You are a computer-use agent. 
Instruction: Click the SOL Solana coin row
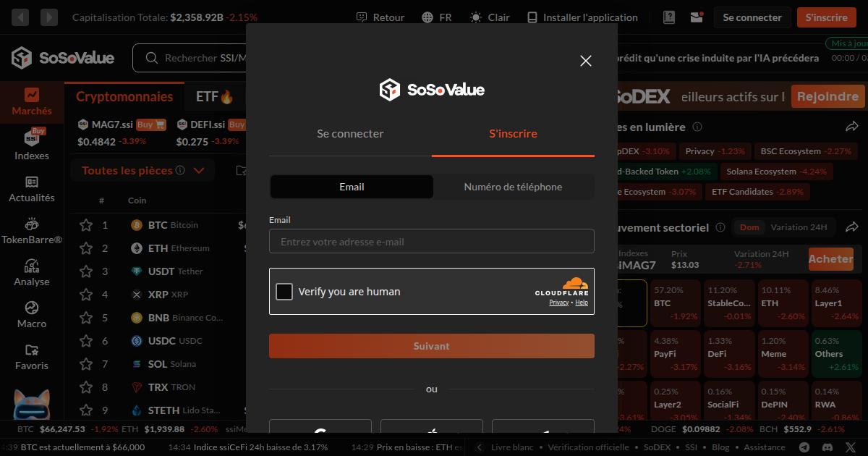[x=158, y=364]
